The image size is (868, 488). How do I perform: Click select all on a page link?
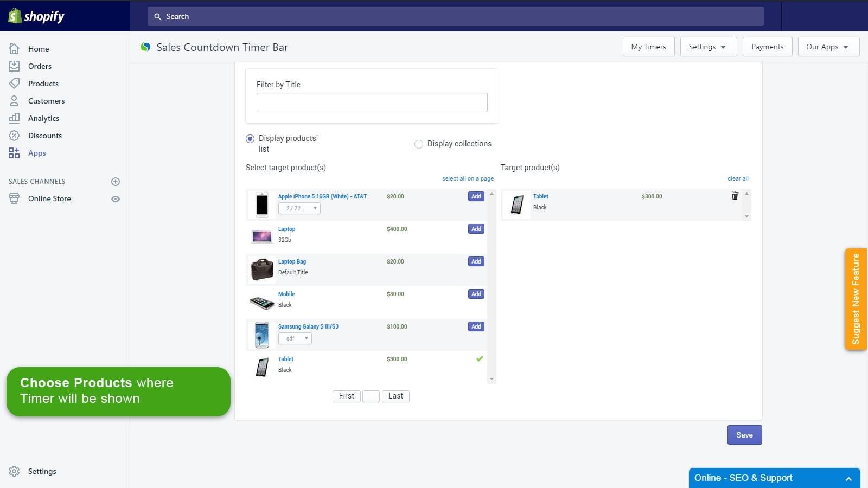coord(468,178)
